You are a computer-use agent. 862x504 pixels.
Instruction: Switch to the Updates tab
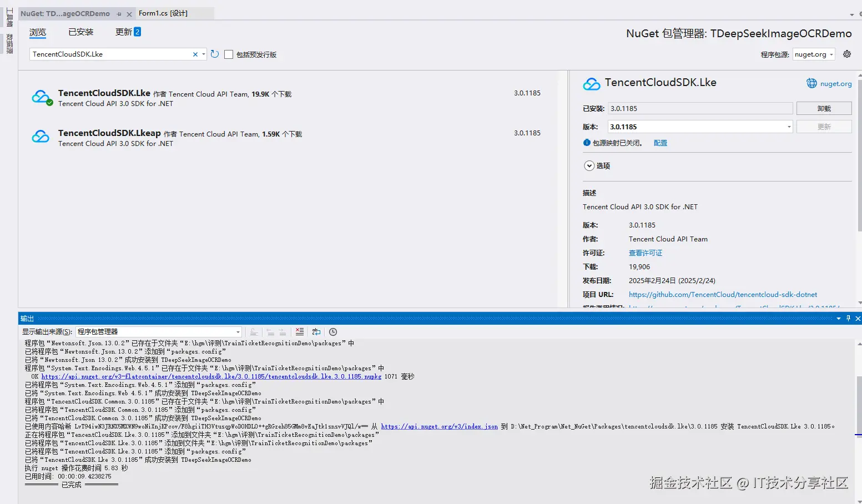(128, 32)
